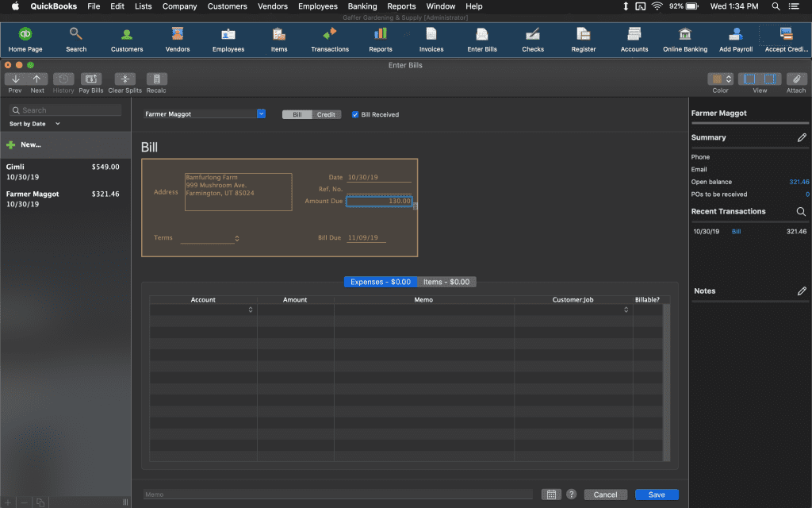Click the Enter Bills toolbar icon

[482, 40]
